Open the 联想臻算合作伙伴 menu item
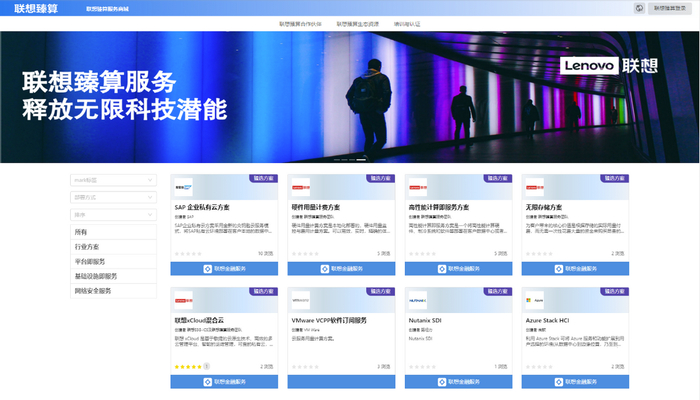This screenshot has width=700, height=400. [300, 24]
